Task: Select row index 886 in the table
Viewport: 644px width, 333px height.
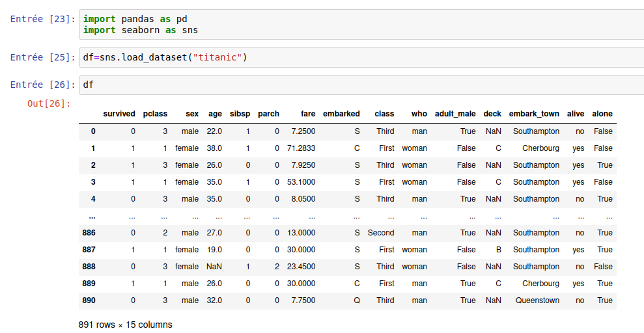Action: coord(89,233)
